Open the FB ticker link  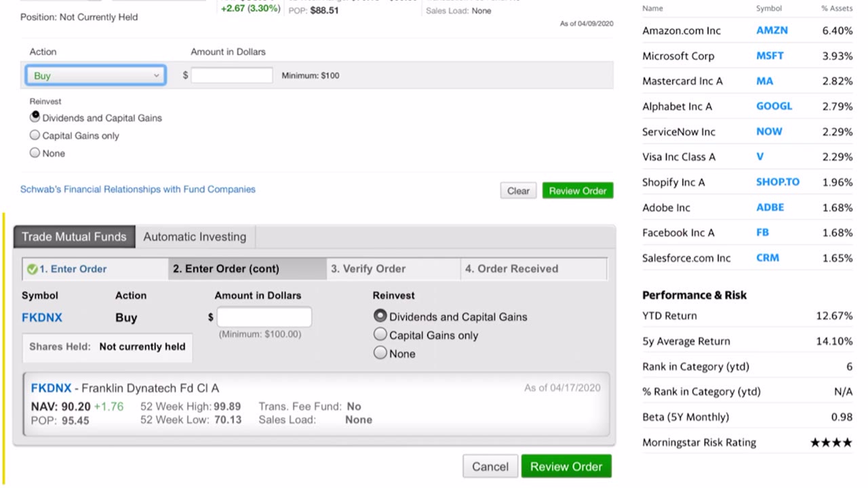[x=763, y=232]
